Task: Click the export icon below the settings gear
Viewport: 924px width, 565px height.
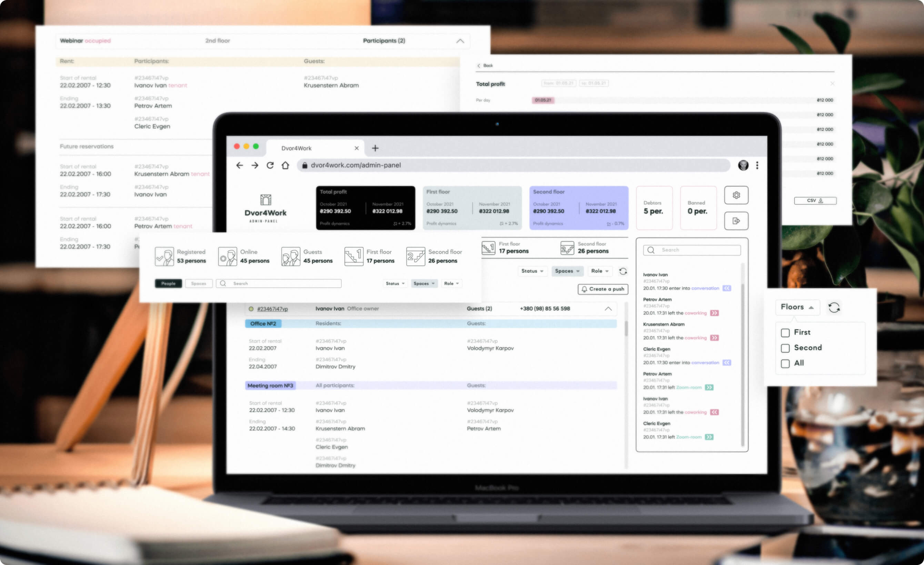Action: pyautogui.click(x=736, y=221)
